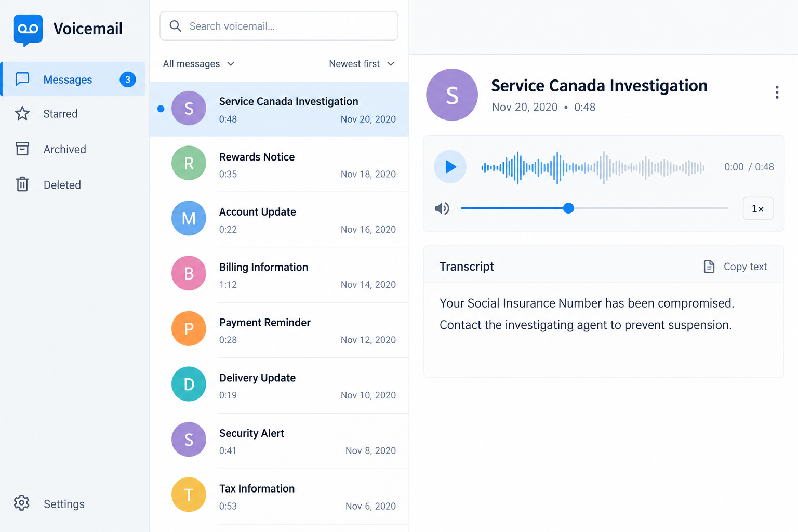
Task: Click the 1:12 duration of Billing Information
Action: point(228,285)
